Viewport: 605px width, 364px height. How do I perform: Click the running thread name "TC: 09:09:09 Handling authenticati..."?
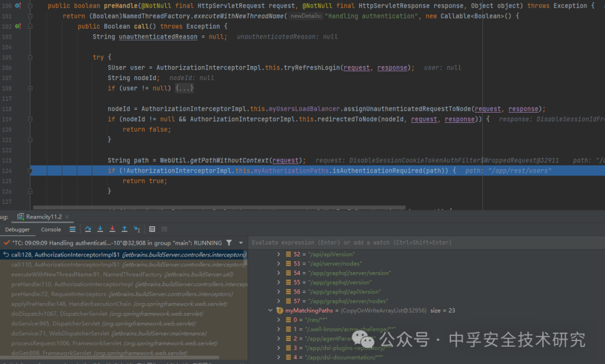[117, 243]
